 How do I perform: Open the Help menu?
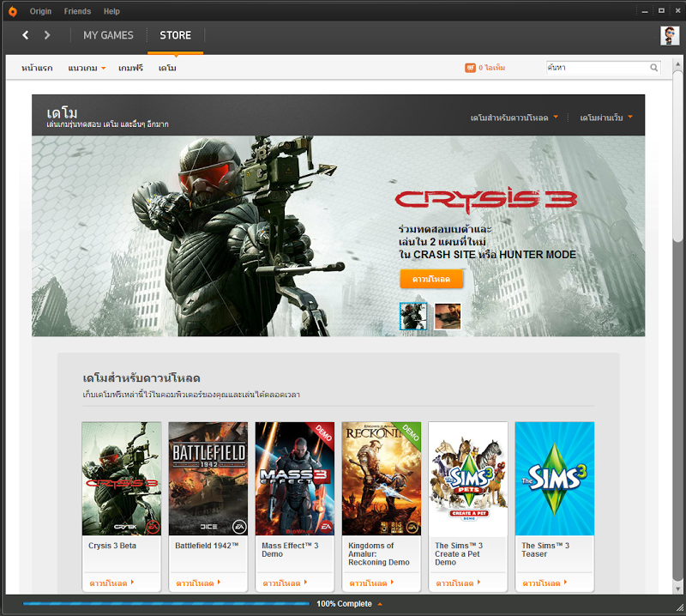(111, 11)
